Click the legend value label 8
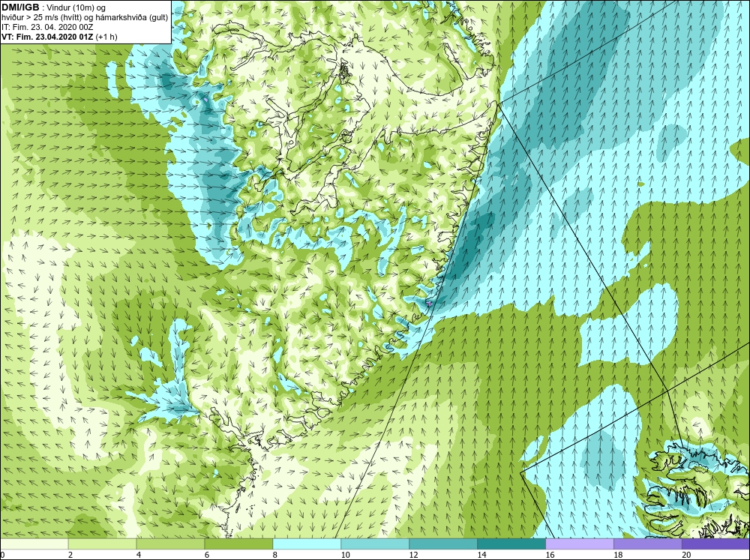The width and height of the screenshot is (750, 560). (275, 555)
